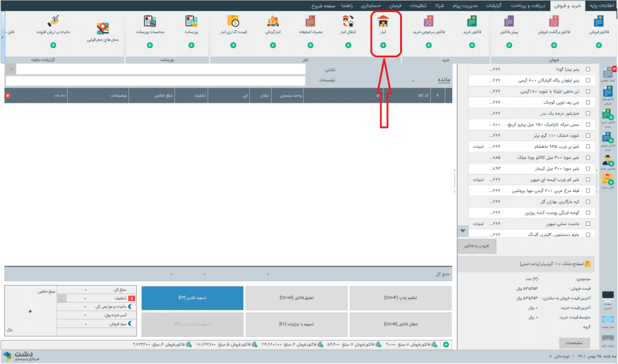
Task: Check the box for پنیر پیتزا گودا
Action: coord(588,69)
